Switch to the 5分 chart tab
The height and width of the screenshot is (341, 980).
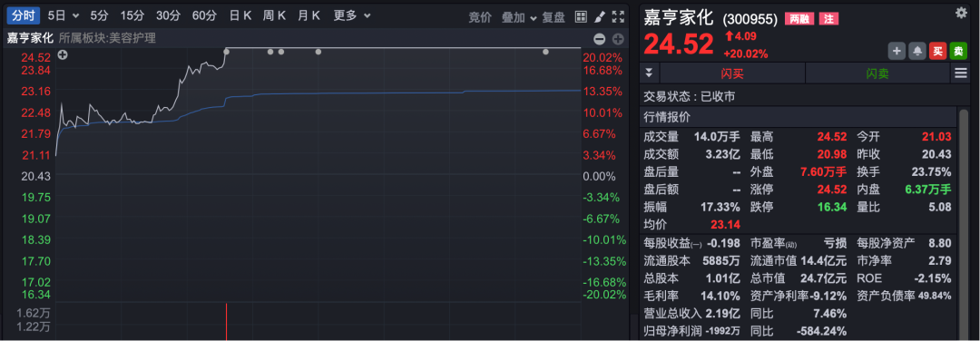99,15
